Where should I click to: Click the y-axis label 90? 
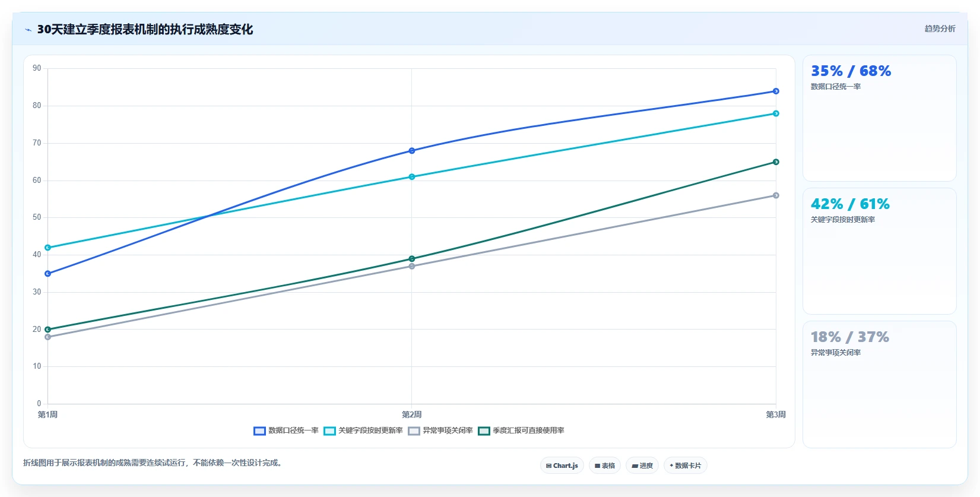tap(37, 68)
